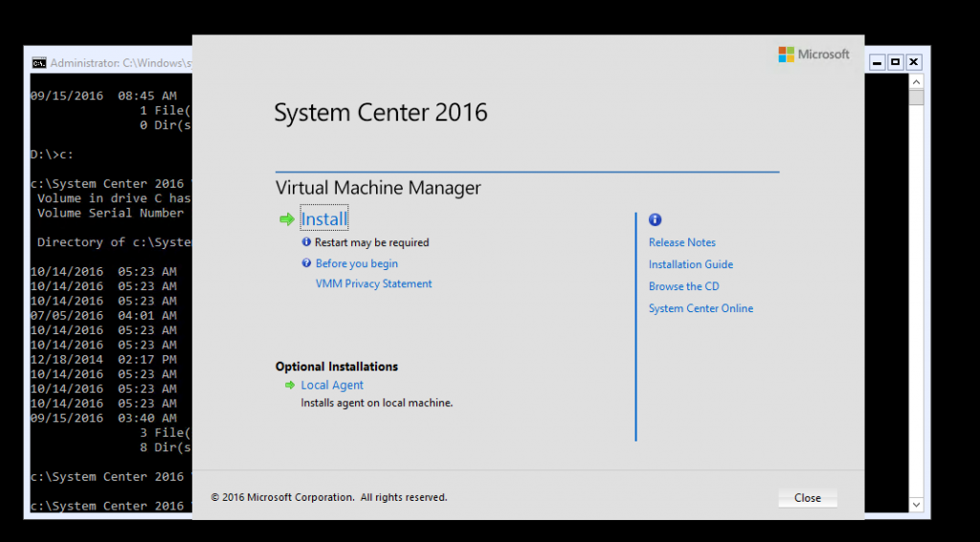Click the command prompt window's title bar icon
Image resolution: width=980 pixels, height=542 pixels.
(x=38, y=63)
